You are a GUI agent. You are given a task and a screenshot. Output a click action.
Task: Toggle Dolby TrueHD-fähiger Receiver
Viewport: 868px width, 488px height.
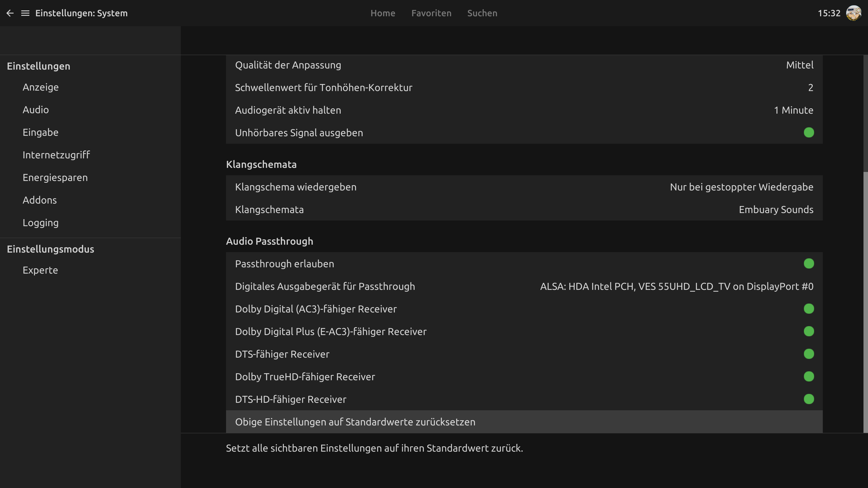[809, 377]
